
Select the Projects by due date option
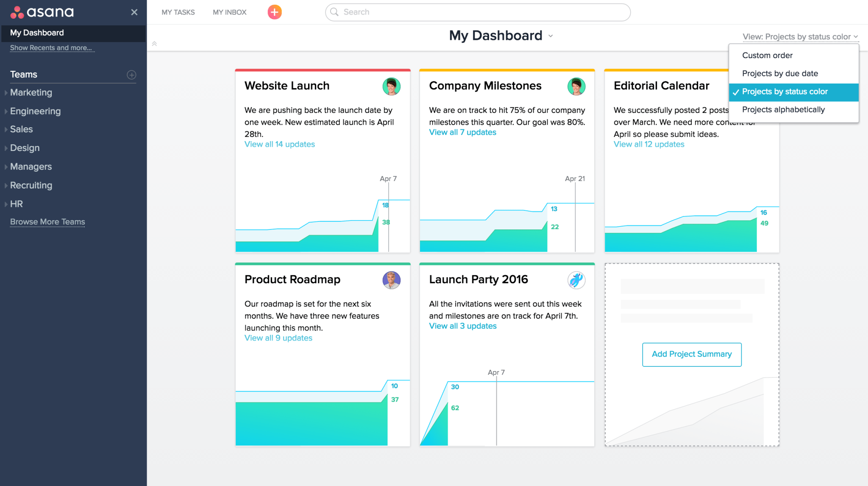tap(780, 73)
